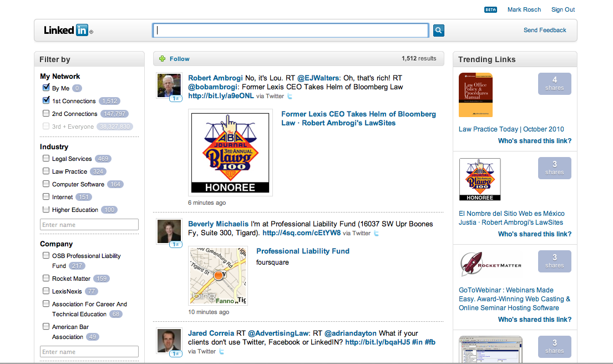Open the bit.ly/bqaHJ5 link
This screenshot has height=364, width=613.
pyautogui.click(x=378, y=342)
